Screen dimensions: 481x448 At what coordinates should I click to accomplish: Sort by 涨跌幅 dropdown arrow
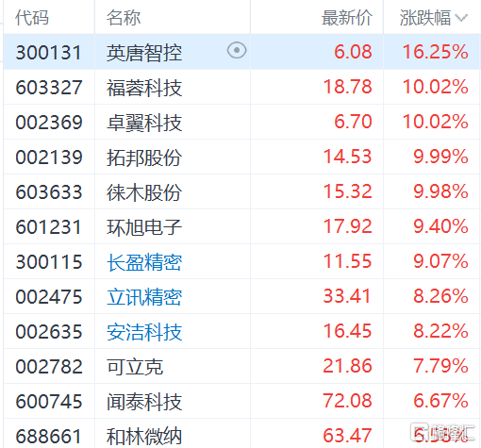click(x=461, y=18)
